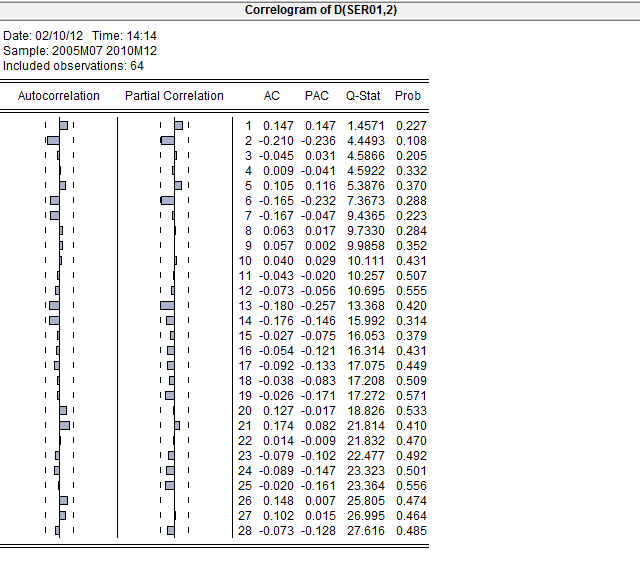
Task: Select Q-Stat value 1.4571 in lag 1
Action: point(363,126)
